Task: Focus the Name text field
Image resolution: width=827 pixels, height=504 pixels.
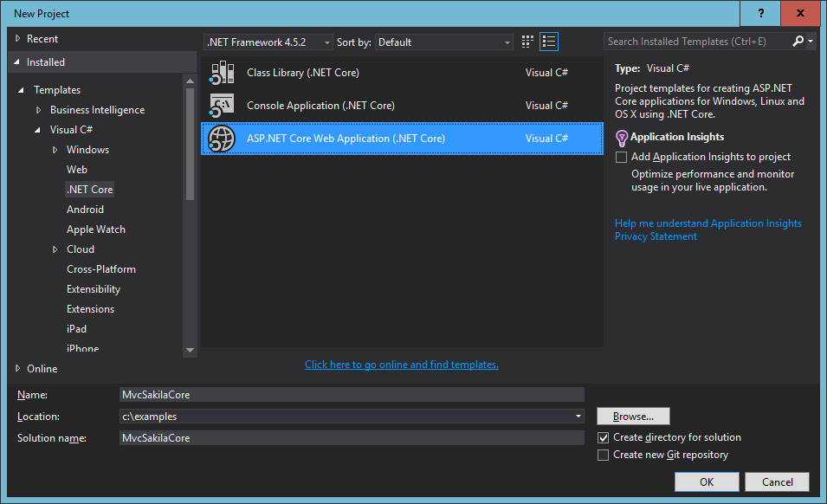Action: [x=352, y=394]
